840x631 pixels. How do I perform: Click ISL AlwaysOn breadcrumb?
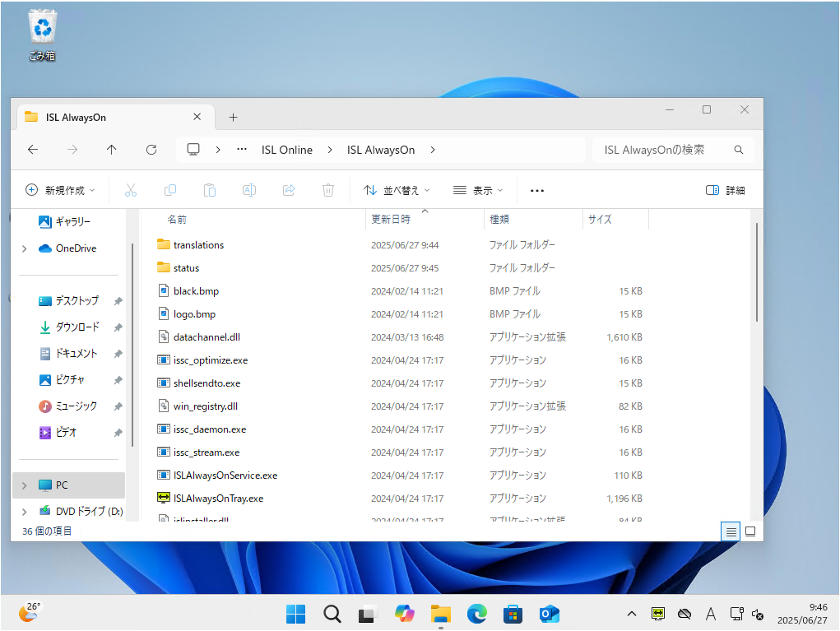381,150
